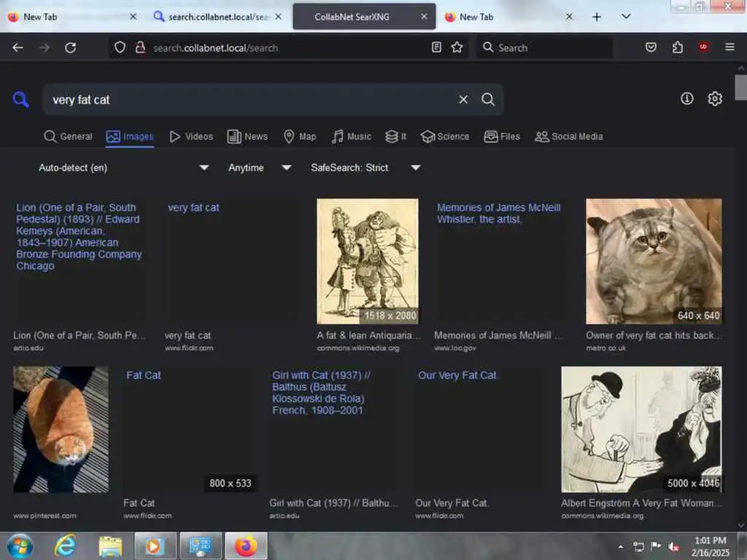The image size is (747, 560).
Task: Open the Fat & Lean Antiquarian thumbnail
Action: (368, 261)
